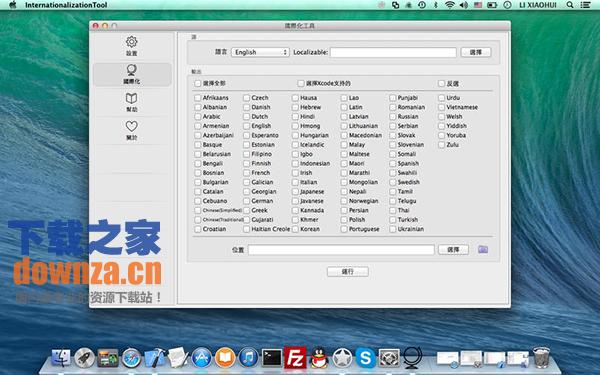This screenshot has height=375, width=600.
Task: Tick the Indonesian checkbox
Action: tap(295, 163)
